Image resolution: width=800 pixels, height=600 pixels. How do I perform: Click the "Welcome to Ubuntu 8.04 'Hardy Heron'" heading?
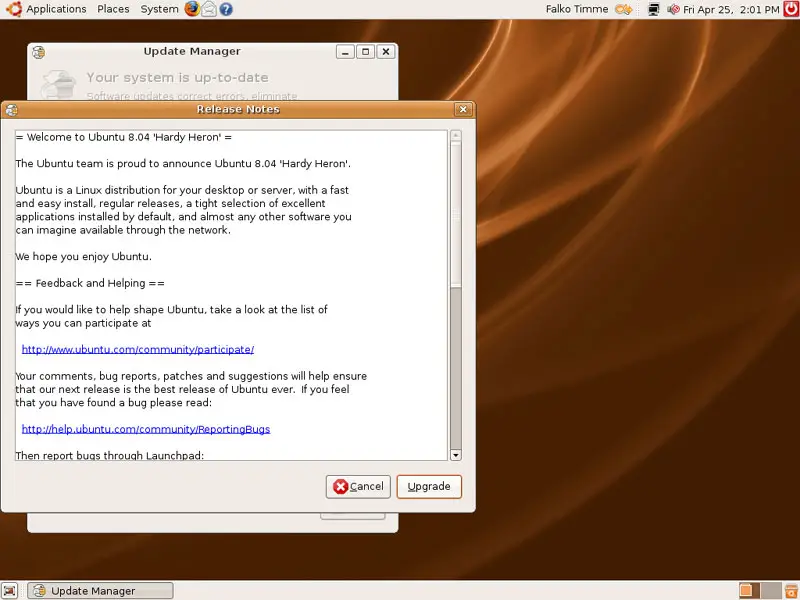tap(124, 137)
